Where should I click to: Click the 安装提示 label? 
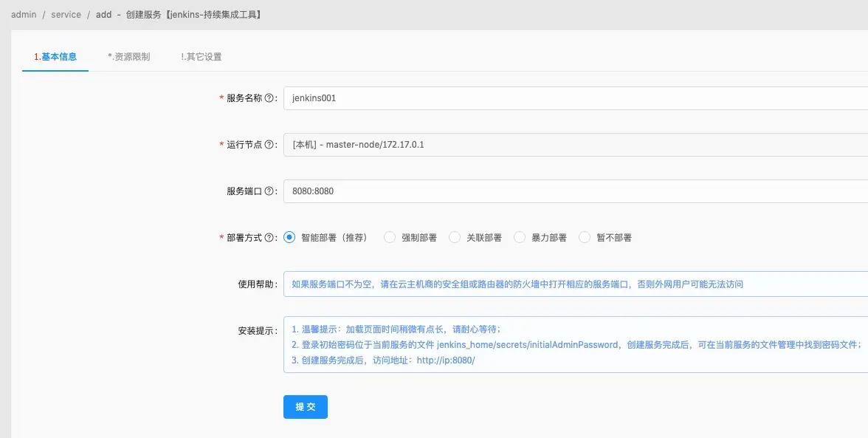pyautogui.click(x=258, y=331)
